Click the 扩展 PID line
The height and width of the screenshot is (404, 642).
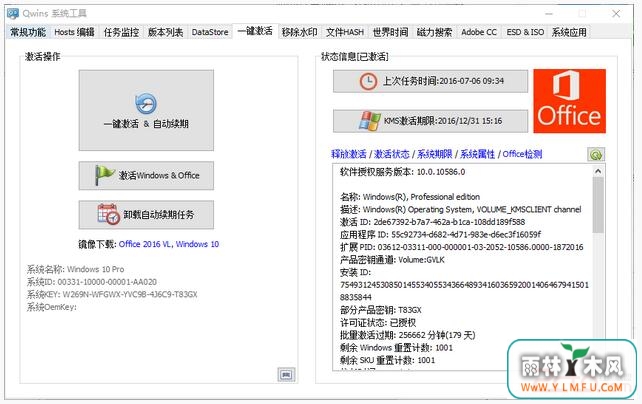[461, 247]
